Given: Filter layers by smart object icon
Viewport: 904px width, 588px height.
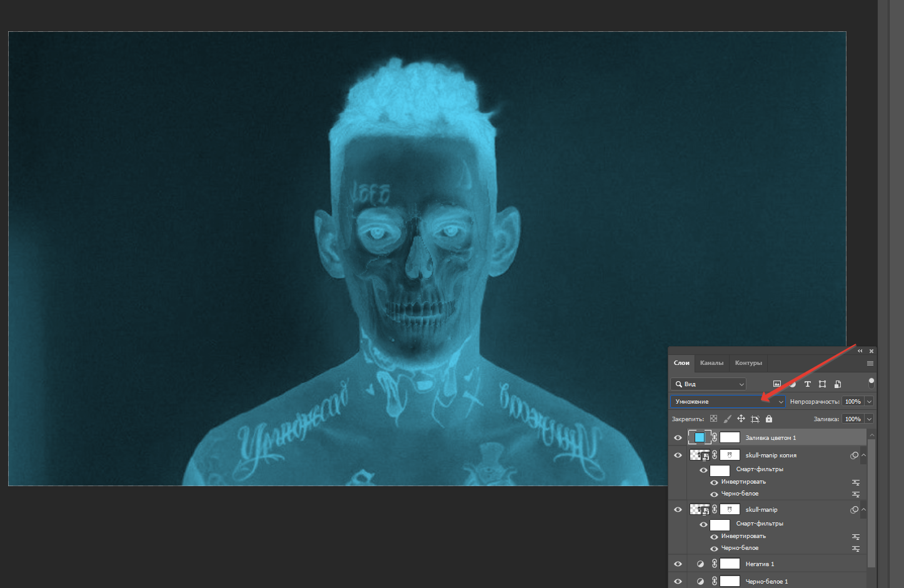Looking at the screenshot, I should coord(838,384).
